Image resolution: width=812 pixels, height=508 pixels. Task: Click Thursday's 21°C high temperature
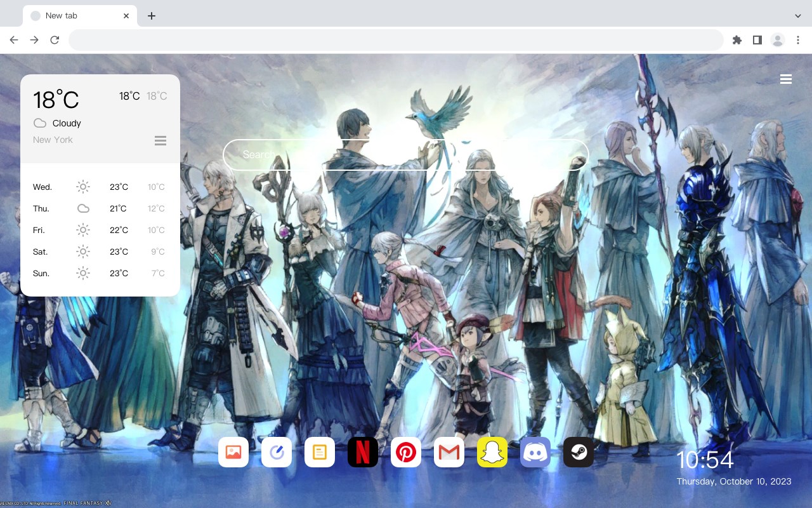point(118,208)
